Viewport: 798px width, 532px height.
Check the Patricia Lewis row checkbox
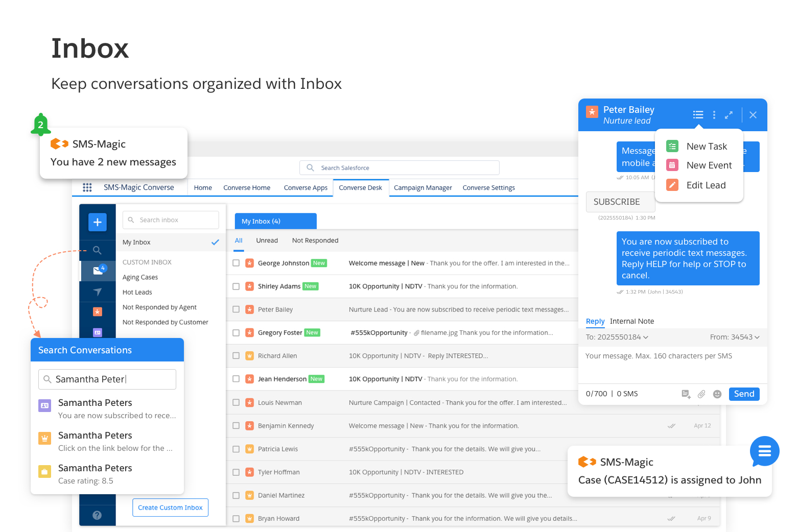coord(236,449)
